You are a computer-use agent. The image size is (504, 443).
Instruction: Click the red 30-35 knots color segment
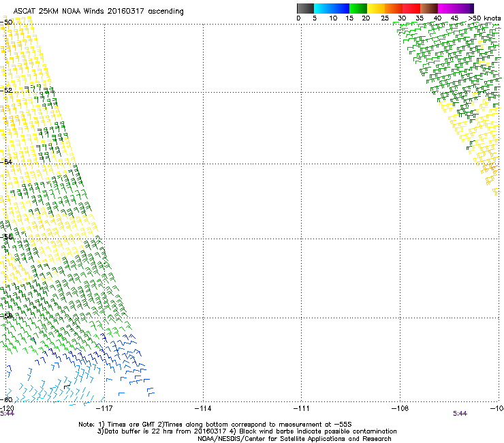pyautogui.click(x=411, y=8)
